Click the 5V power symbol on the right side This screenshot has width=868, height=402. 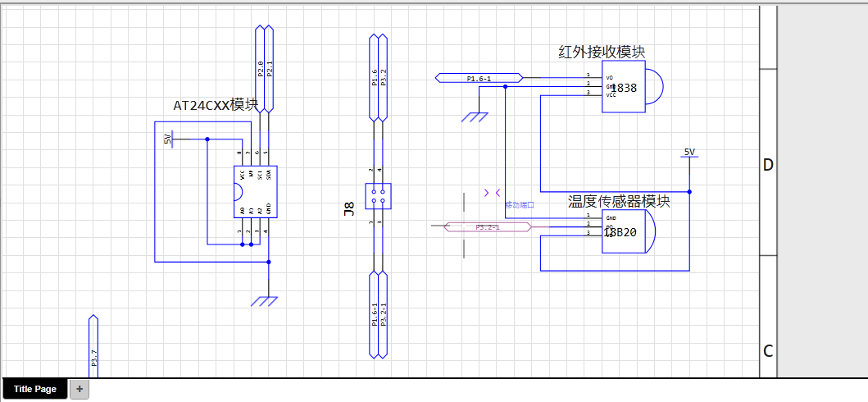click(x=689, y=154)
